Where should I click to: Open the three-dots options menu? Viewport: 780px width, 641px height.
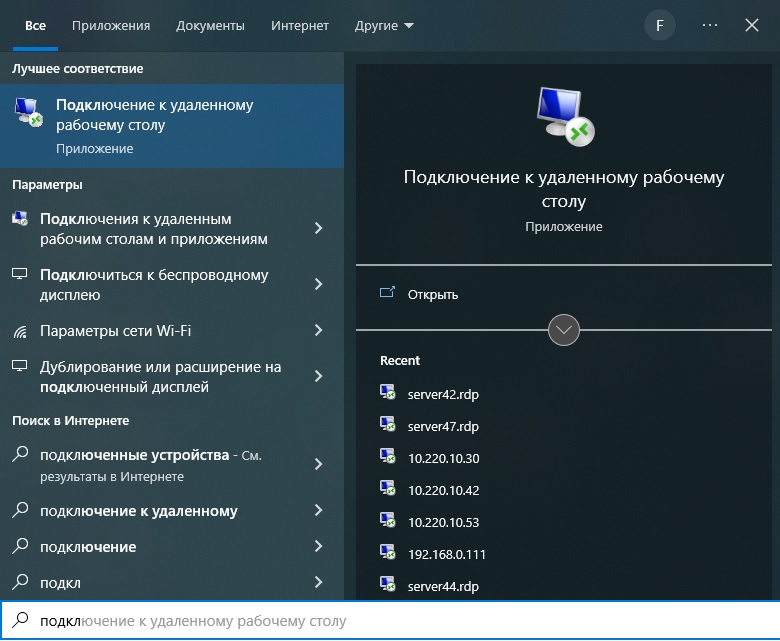710,26
